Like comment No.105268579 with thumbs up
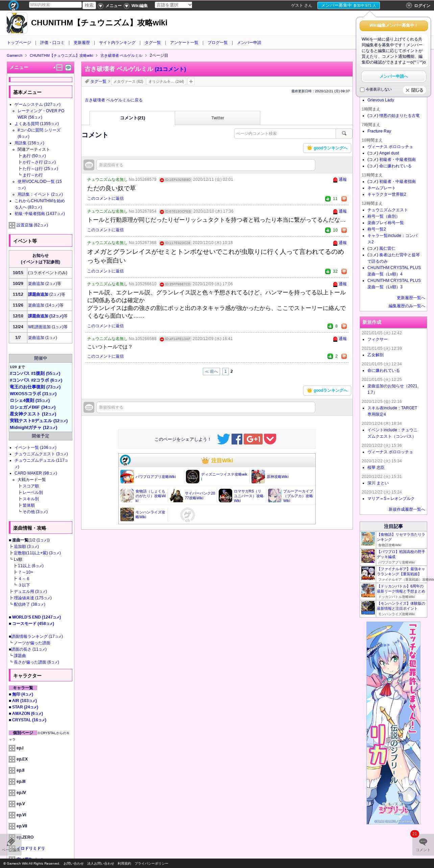 [x=328, y=199]
